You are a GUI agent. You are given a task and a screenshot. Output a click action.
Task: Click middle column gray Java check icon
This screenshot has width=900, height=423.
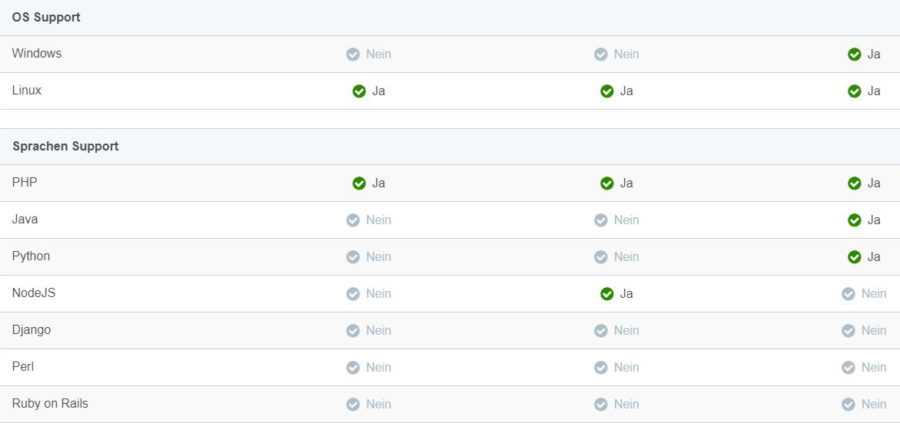pyautogui.click(x=601, y=220)
